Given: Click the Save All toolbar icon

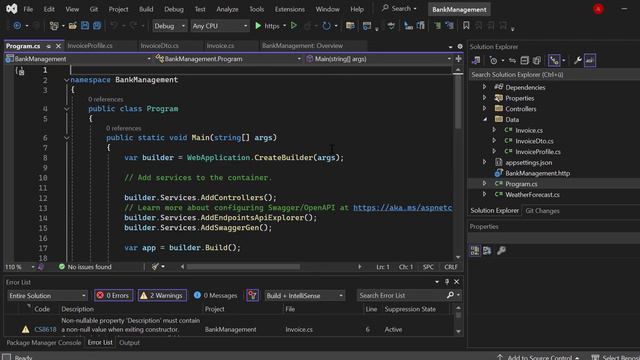Looking at the screenshot, I should click(x=97, y=26).
